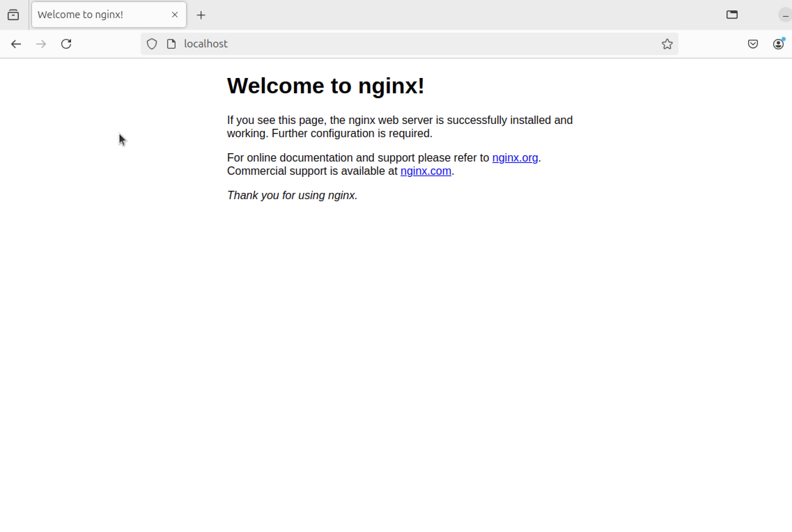Click text 'If you see this page'

pyautogui.click(x=277, y=120)
